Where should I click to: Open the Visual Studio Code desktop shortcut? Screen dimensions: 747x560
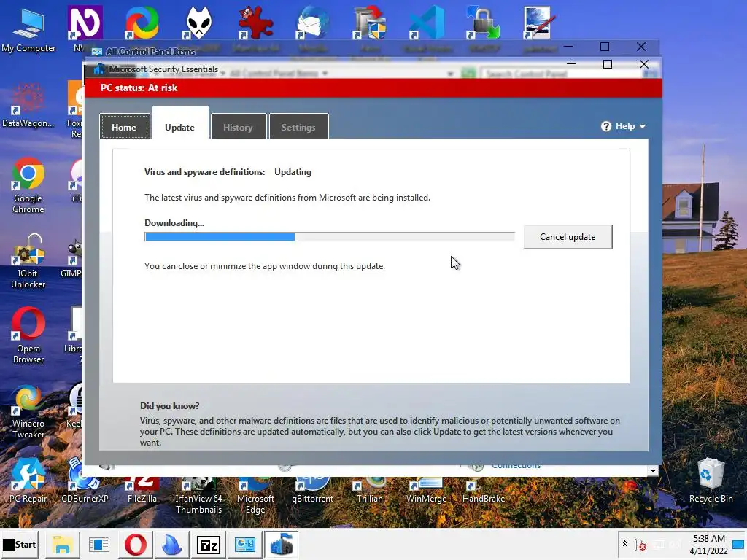(x=426, y=23)
